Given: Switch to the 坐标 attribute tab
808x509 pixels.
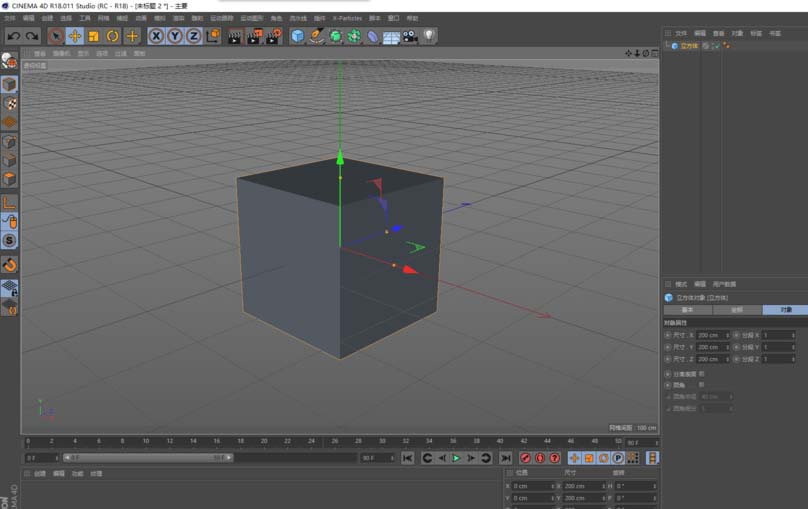Looking at the screenshot, I should 737,310.
